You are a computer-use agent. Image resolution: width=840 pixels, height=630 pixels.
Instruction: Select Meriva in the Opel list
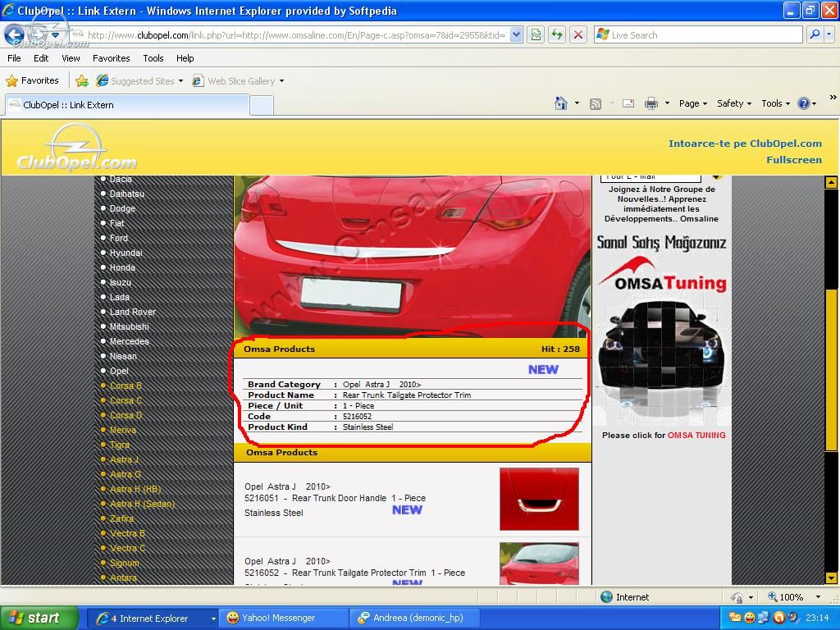click(123, 430)
